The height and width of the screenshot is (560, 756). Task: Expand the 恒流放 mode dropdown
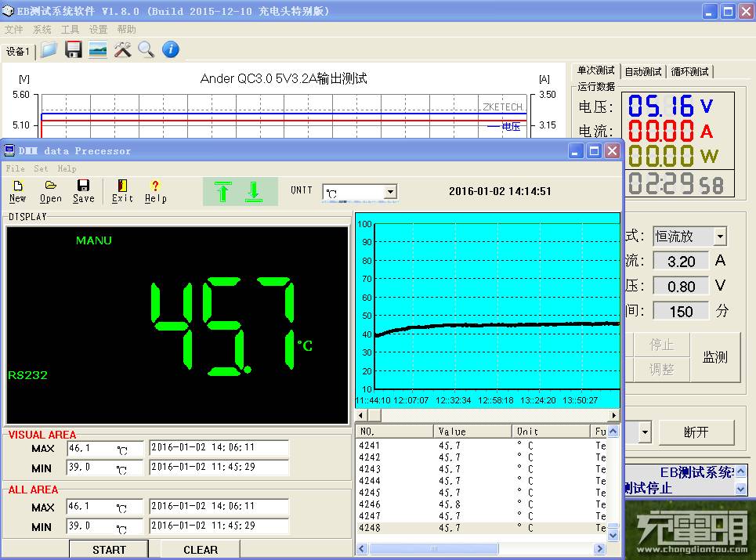click(x=720, y=237)
